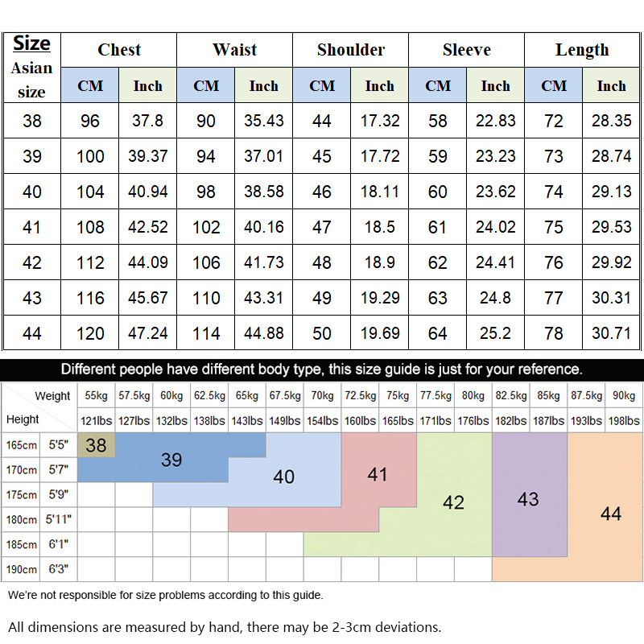Screen dimensions: 644x644
Task: Click the tan size 38 block
Action: click(96, 445)
